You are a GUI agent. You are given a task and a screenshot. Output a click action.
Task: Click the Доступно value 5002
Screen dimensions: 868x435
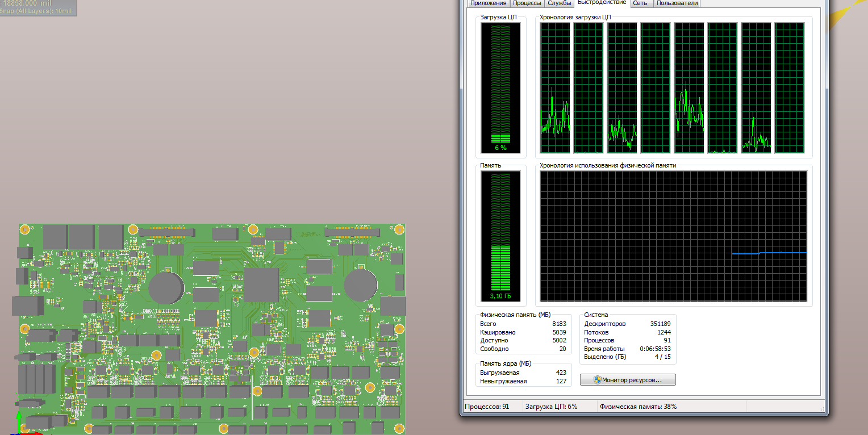559,340
